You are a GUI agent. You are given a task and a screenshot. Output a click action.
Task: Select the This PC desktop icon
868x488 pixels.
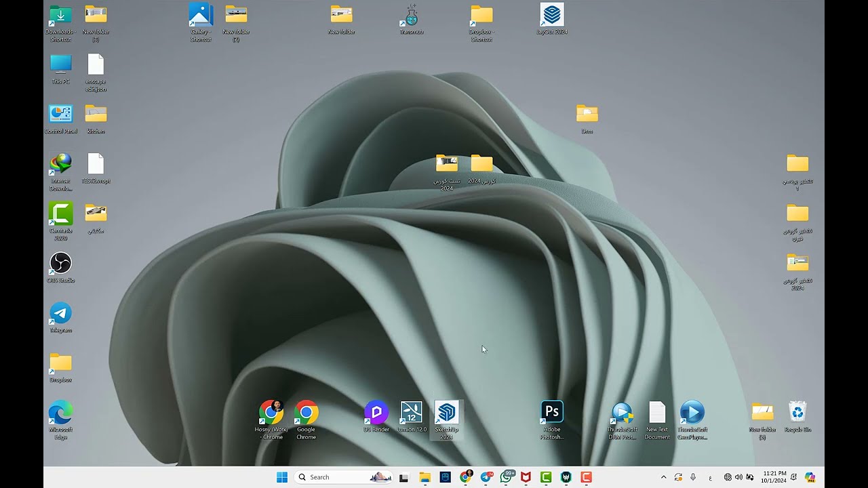point(60,68)
